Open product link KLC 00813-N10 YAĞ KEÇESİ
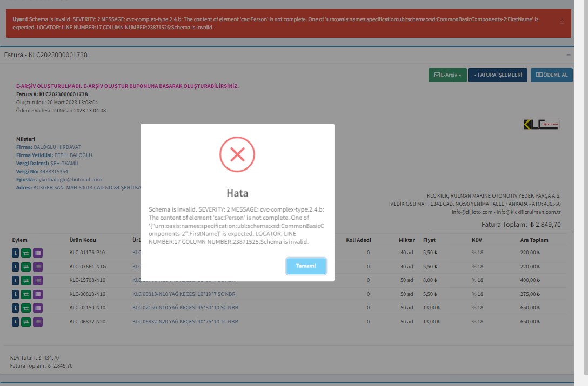This screenshot has width=588, height=386. tap(184, 294)
